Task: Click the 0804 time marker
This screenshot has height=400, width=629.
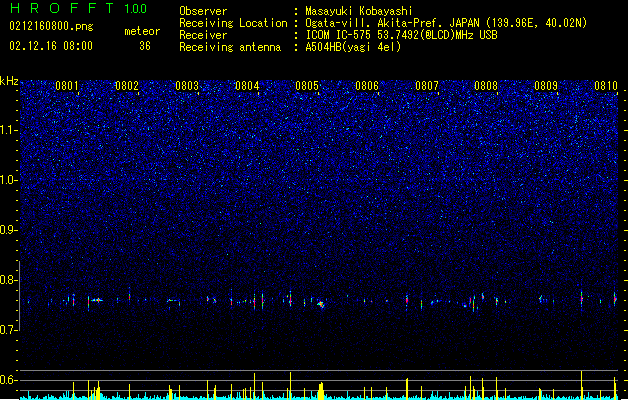Action: point(247,85)
